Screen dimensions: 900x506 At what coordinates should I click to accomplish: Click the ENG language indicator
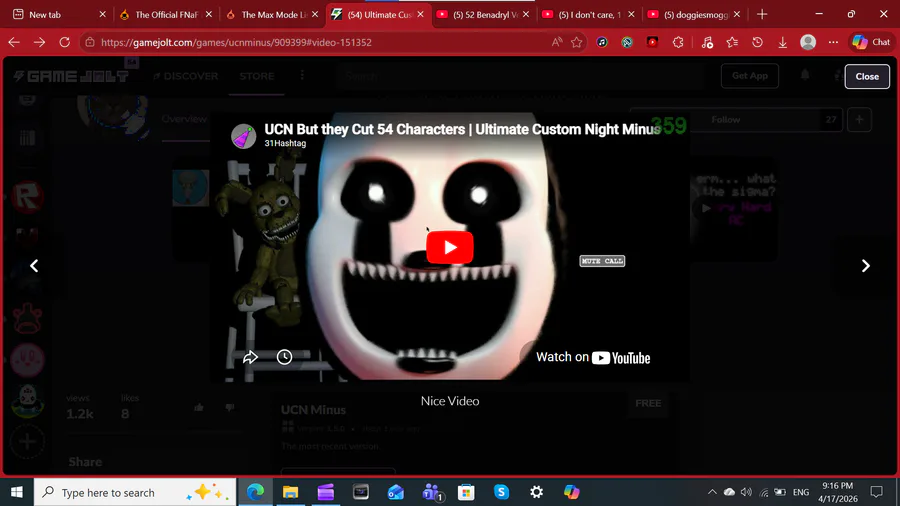[801, 492]
